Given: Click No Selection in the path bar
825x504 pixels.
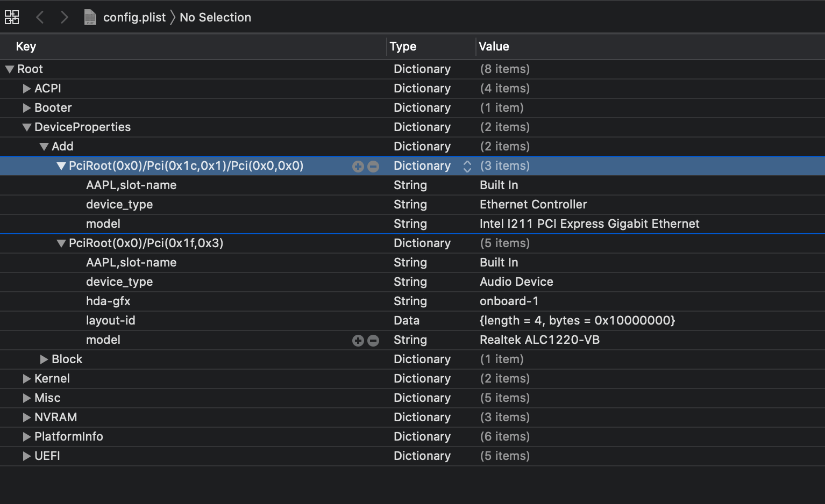Looking at the screenshot, I should (215, 17).
